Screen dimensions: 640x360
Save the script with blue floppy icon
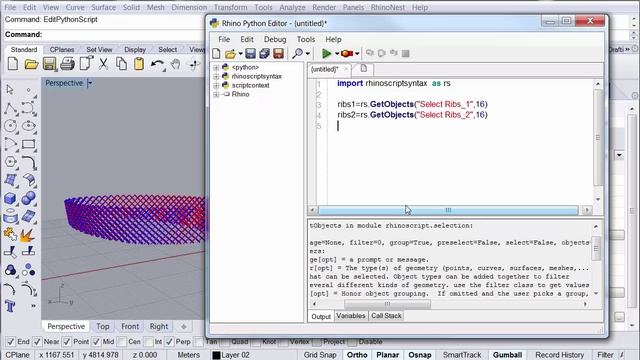[250, 53]
